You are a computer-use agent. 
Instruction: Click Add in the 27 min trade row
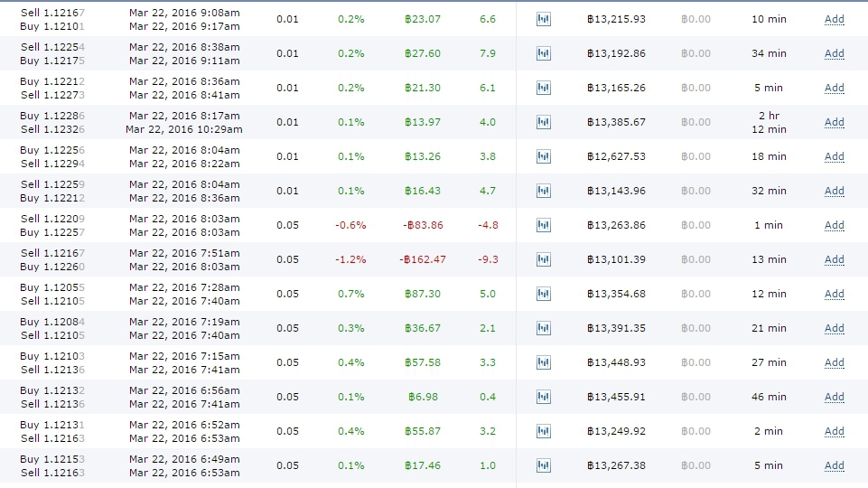(834, 362)
